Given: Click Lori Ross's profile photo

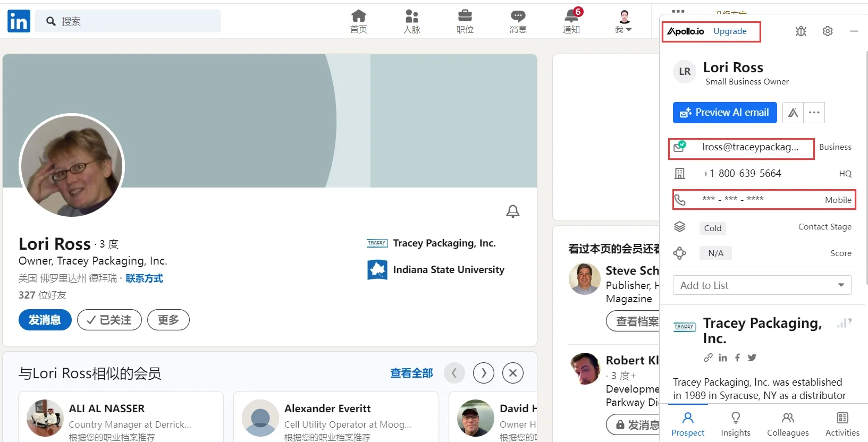Looking at the screenshot, I should point(72,166).
